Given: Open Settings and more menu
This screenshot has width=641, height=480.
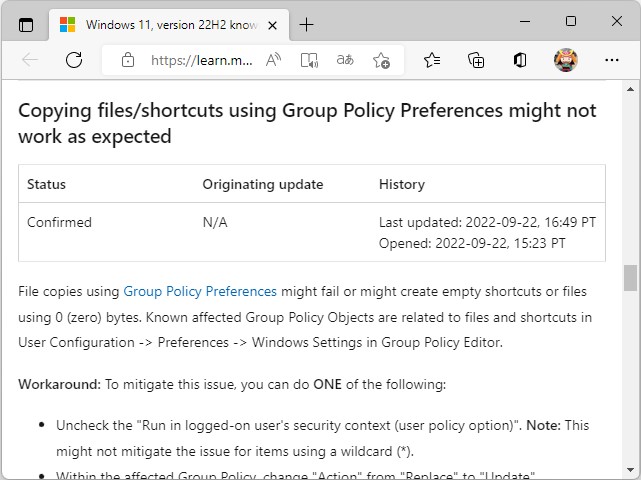Looking at the screenshot, I should [612, 60].
